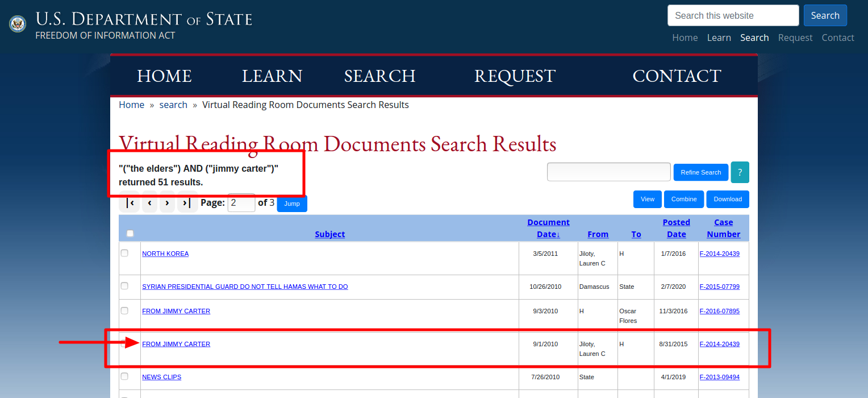Go to the first results page
The width and height of the screenshot is (868, 398).
coord(129,203)
